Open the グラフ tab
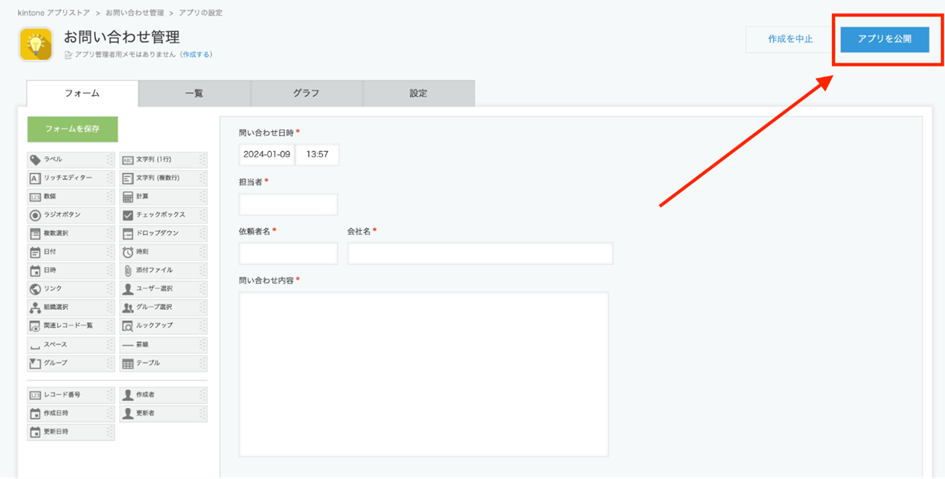Screen dimensions: 945x479 (306, 93)
